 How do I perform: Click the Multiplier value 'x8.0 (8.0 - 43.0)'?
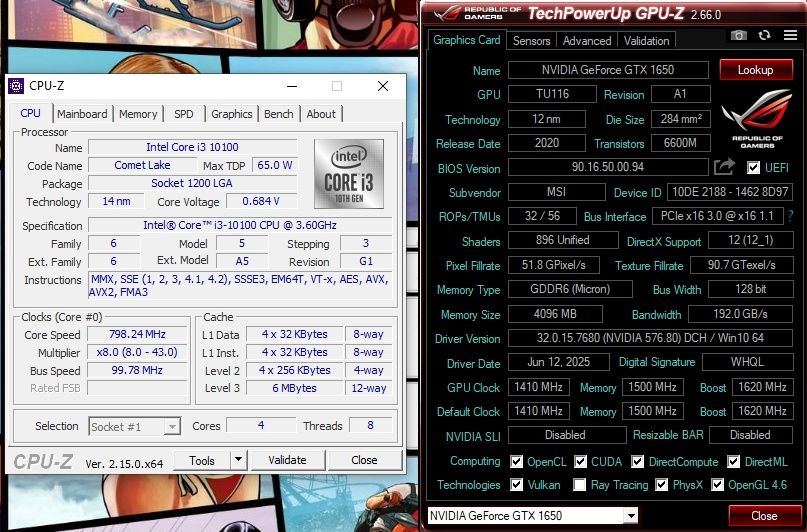point(137,352)
